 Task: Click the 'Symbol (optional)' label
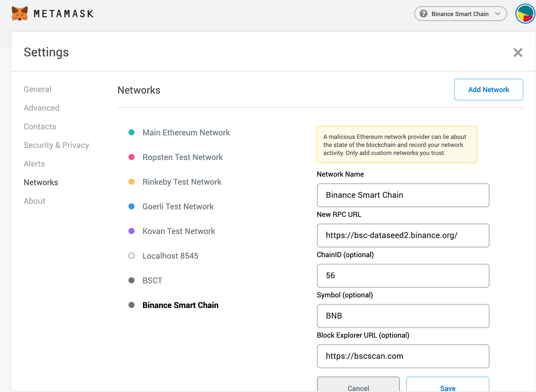coord(345,295)
